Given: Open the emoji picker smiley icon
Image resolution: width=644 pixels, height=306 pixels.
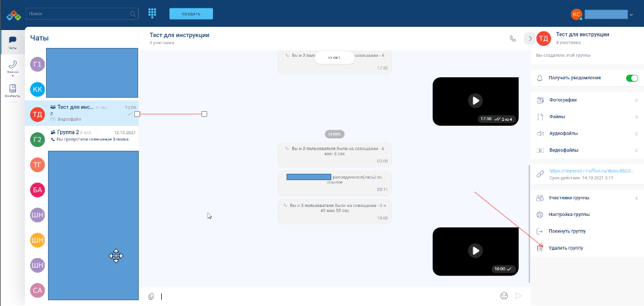Looking at the screenshot, I should point(504,296).
